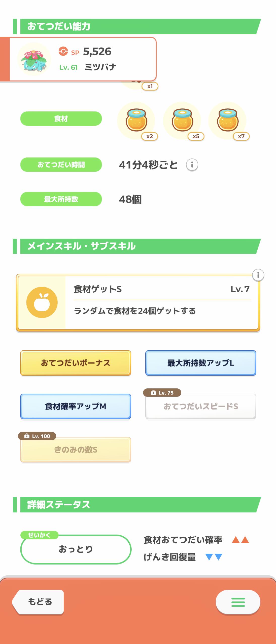Image resolution: width=276 pixels, height=644 pixels.
Task: Select the 食材確率アップM sub skill
Action: [x=76, y=406]
